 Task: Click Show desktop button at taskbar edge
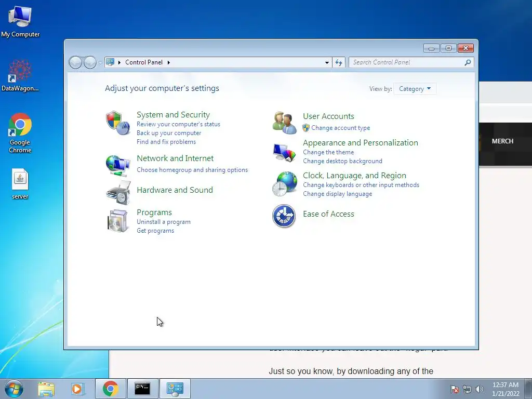coord(528,389)
